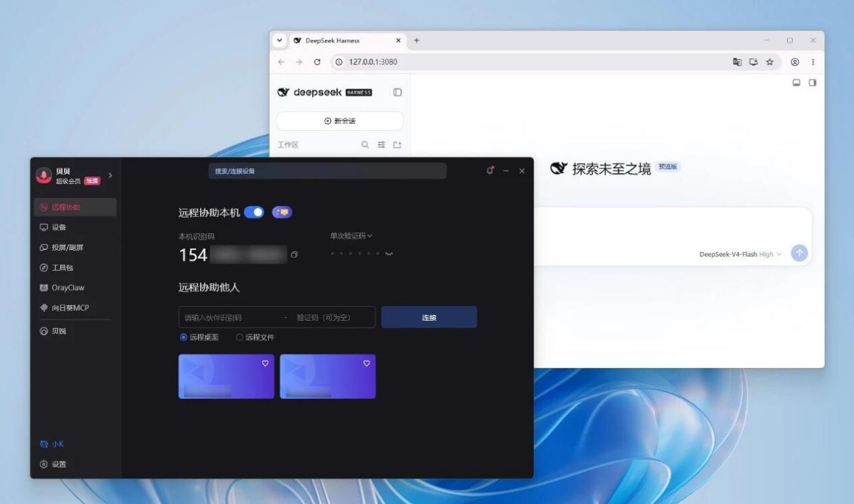The image size is (854, 504).
Task: Click the translate page icon in Chrome
Action: click(737, 62)
